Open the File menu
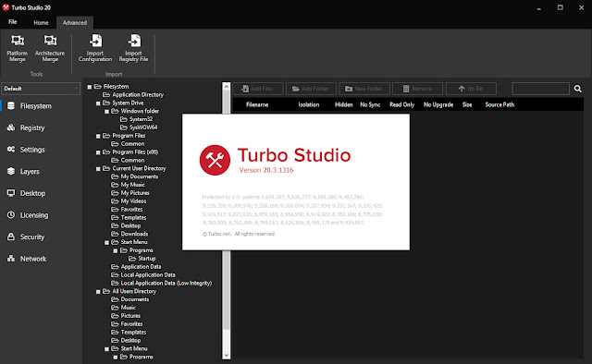 tap(12, 22)
